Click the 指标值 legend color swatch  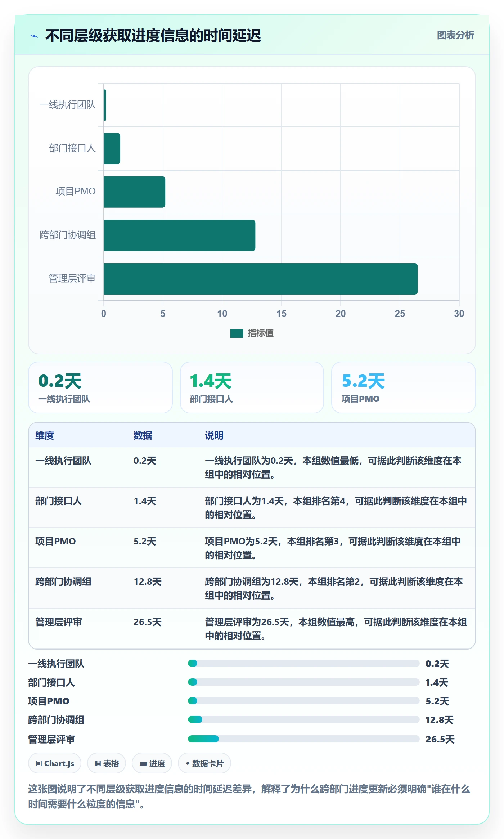(x=237, y=333)
